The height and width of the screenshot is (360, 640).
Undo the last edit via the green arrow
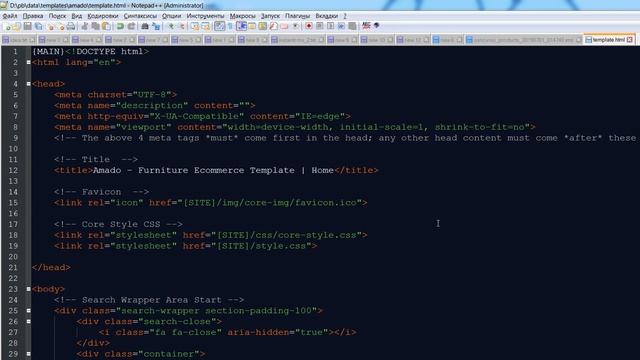click(x=120, y=27)
